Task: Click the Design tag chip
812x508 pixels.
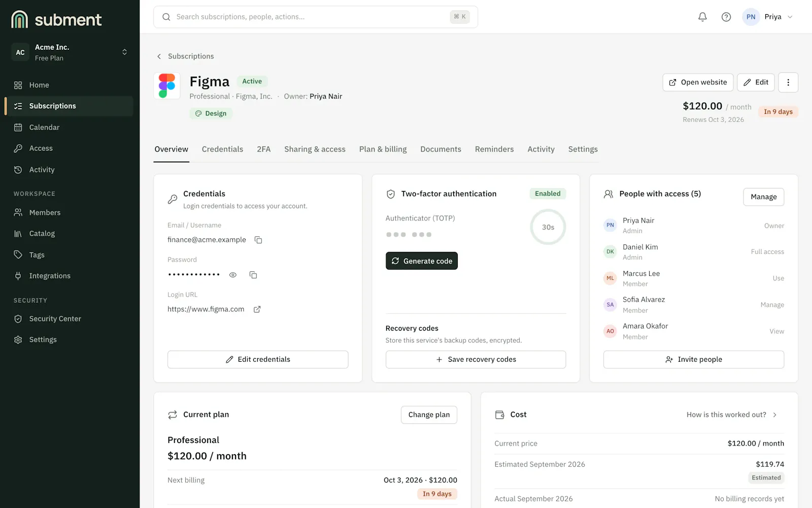Action: point(211,113)
